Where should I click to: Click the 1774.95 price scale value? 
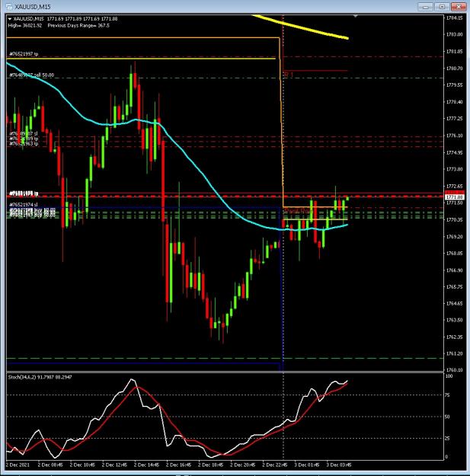coord(454,152)
